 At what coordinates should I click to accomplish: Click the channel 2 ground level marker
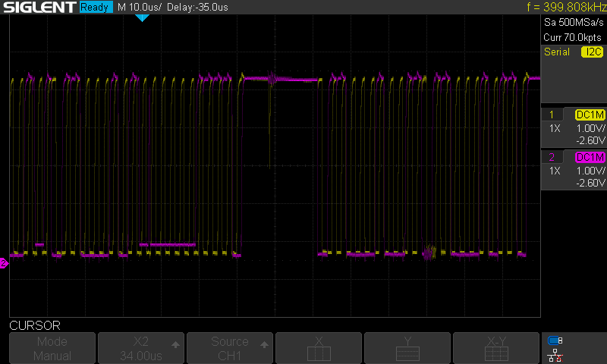click(4, 263)
